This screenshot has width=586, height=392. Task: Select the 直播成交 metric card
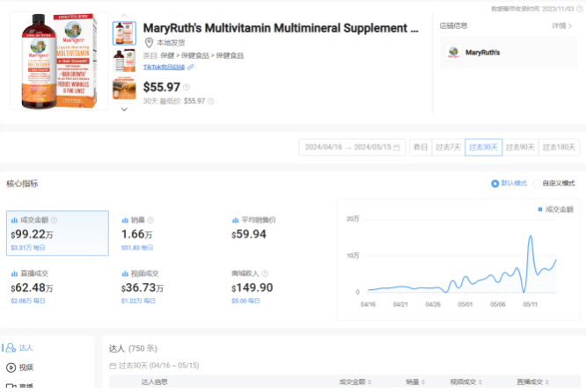pos(57,287)
